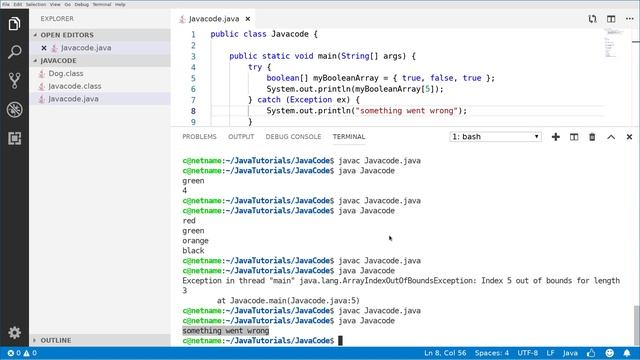Open the File menu
The height and width of the screenshot is (360, 640).
click(x=6, y=4)
